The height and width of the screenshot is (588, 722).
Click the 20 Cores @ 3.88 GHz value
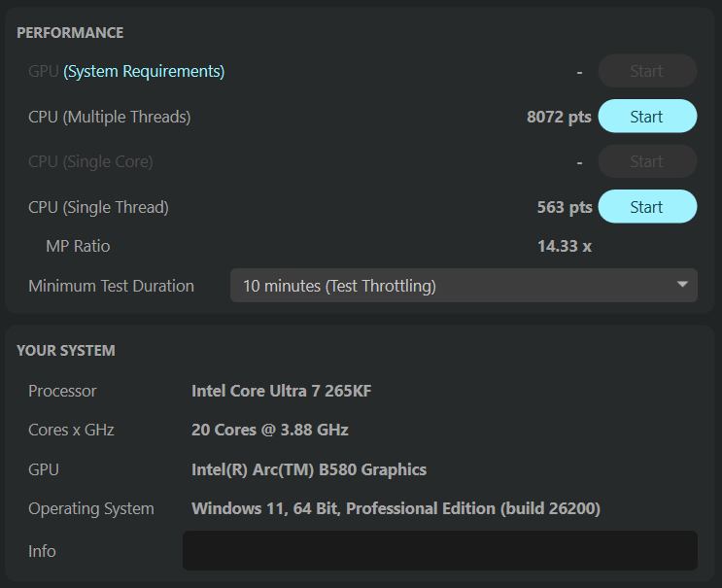tap(270, 430)
